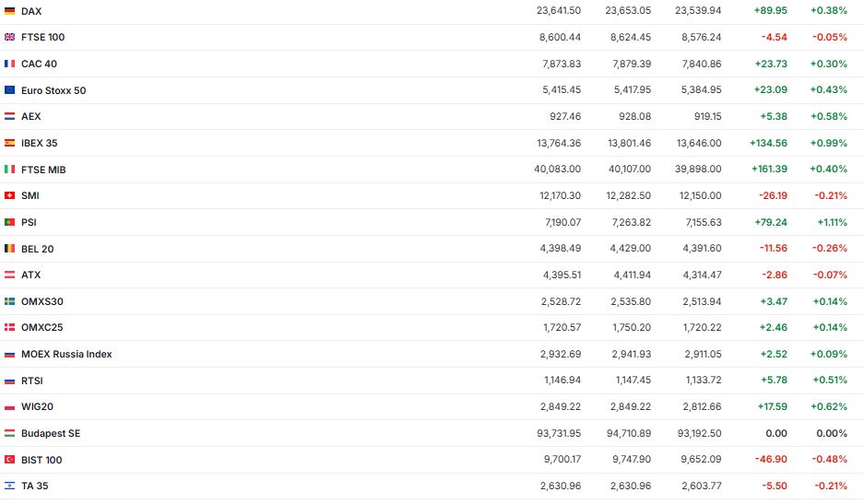The height and width of the screenshot is (504, 864).
Task: Click the German flag icon beside DAX
Action: click(x=10, y=11)
